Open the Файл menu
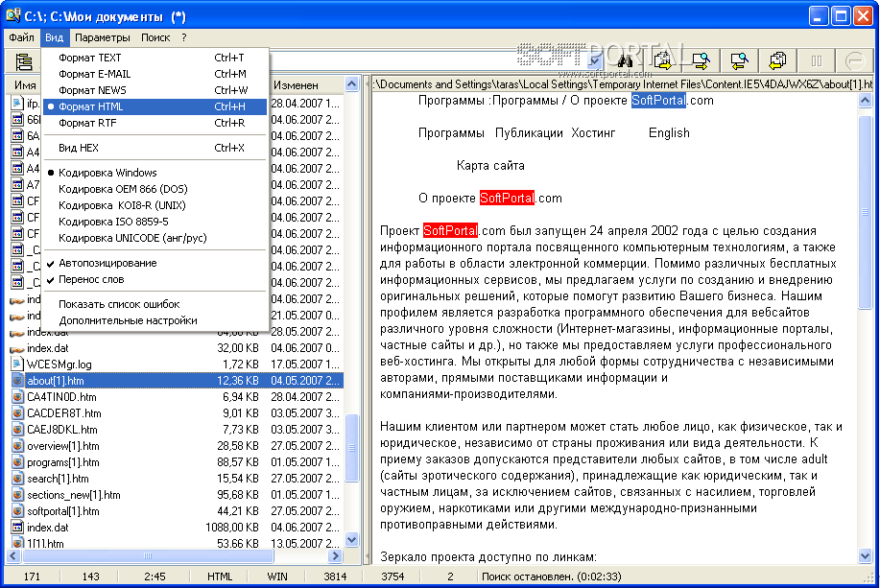The width and height of the screenshot is (880, 588). [x=22, y=37]
